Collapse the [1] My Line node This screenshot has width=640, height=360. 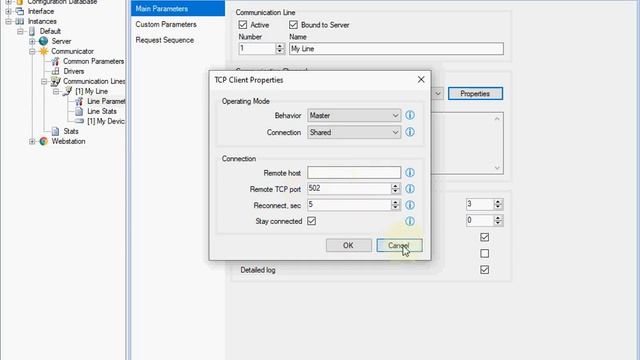click(x=56, y=91)
